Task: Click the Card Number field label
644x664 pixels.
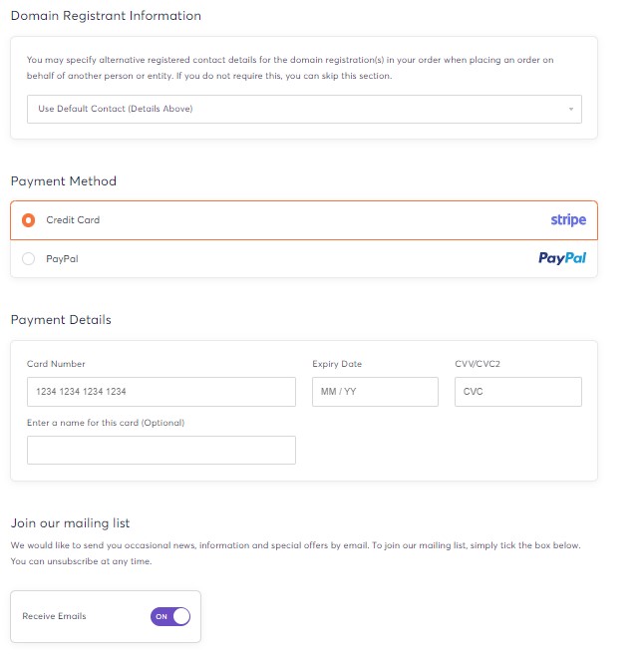Action: click(56, 364)
